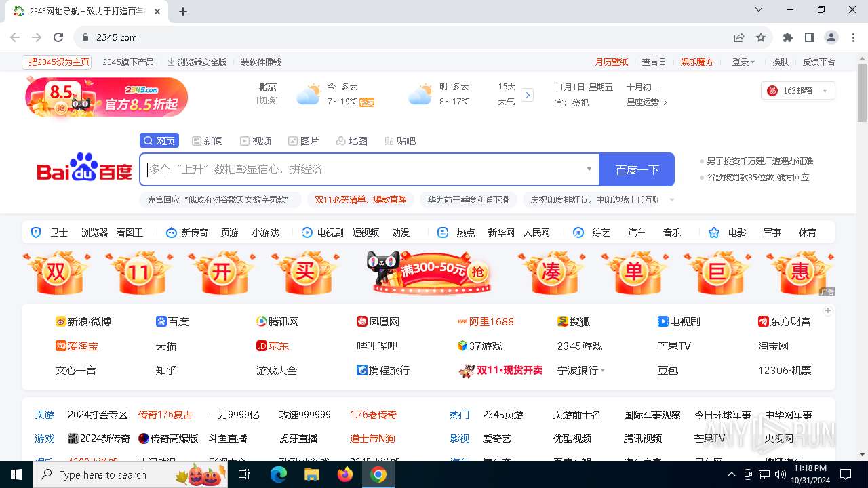Click the volume icon in system tray

point(781,474)
